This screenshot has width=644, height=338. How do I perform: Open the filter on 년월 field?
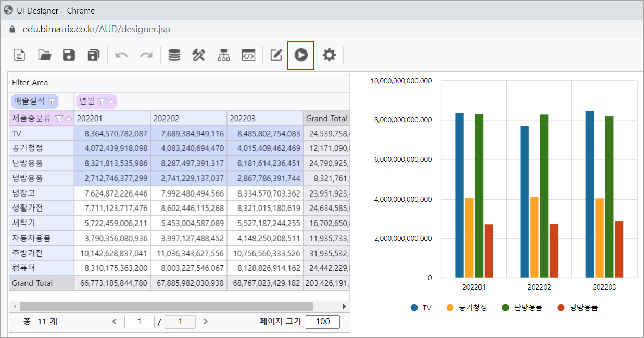tap(102, 101)
